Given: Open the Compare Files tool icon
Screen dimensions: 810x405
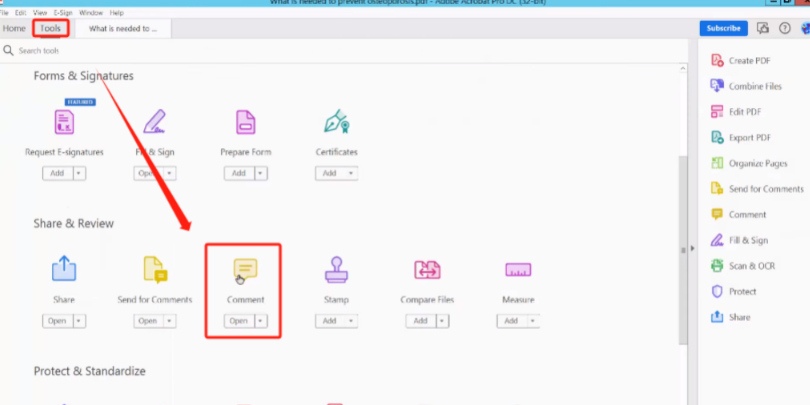Looking at the screenshot, I should tap(427, 270).
